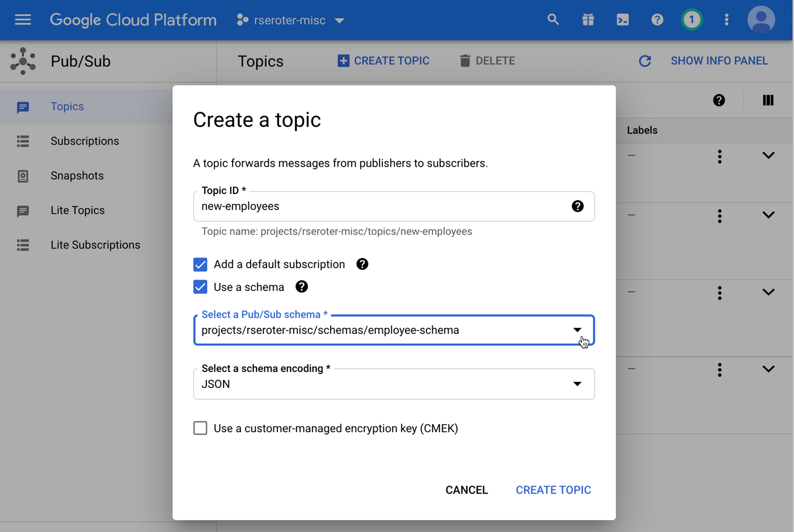Click help icon beside Use a schema

[302, 287]
